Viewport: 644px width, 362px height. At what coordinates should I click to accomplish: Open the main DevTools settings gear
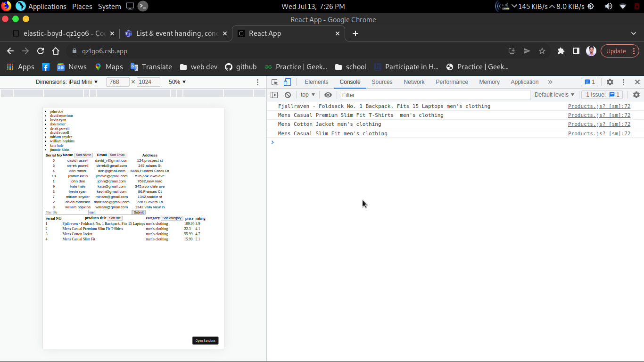click(610, 82)
